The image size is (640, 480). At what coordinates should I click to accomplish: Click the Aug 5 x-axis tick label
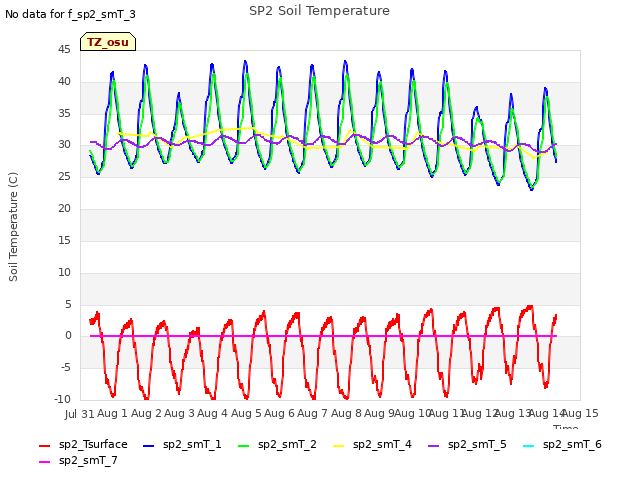(246, 413)
